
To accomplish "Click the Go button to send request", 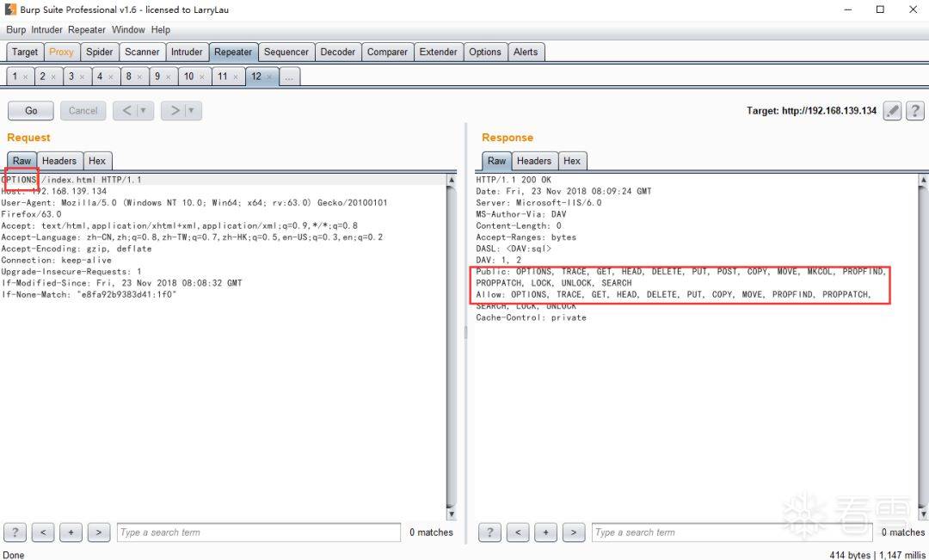I will pos(31,110).
